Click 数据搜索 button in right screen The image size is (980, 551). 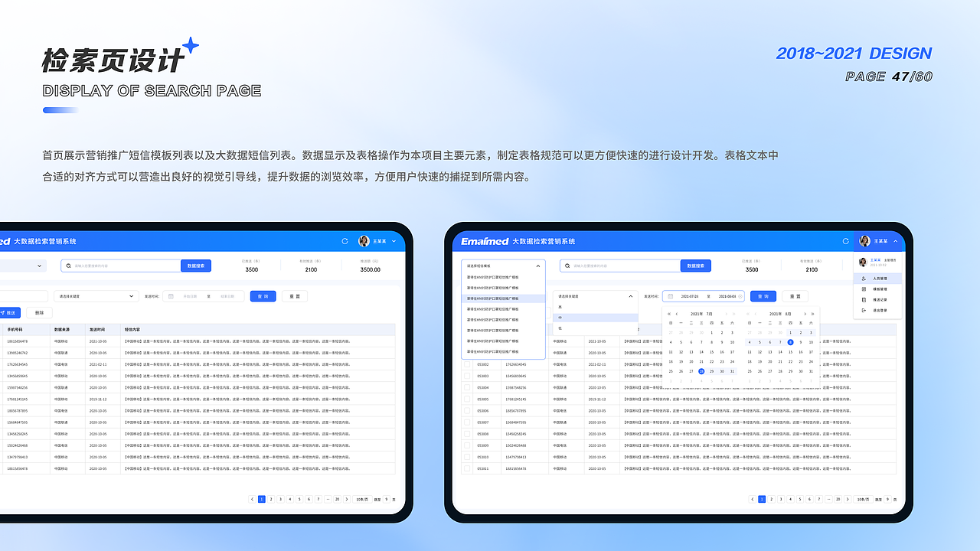pos(696,266)
